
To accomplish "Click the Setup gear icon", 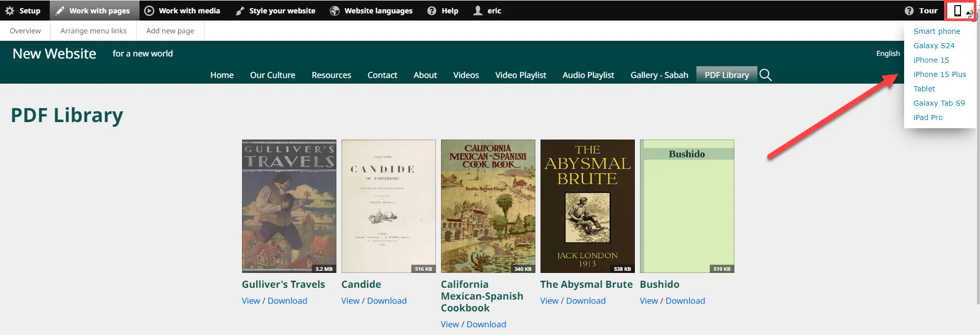I will pos(10,11).
